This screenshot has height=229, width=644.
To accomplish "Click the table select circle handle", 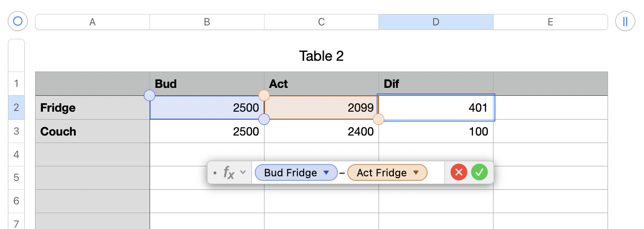I will click(x=18, y=21).
